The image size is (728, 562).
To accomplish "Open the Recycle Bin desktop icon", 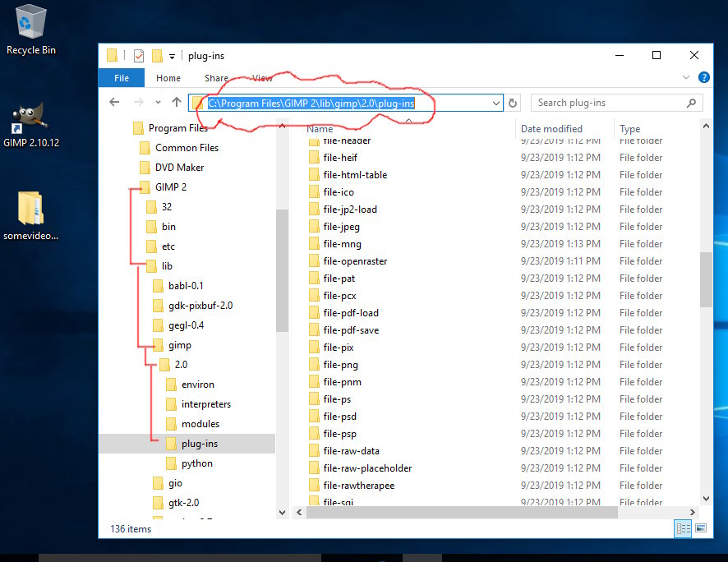I will 30,29.
